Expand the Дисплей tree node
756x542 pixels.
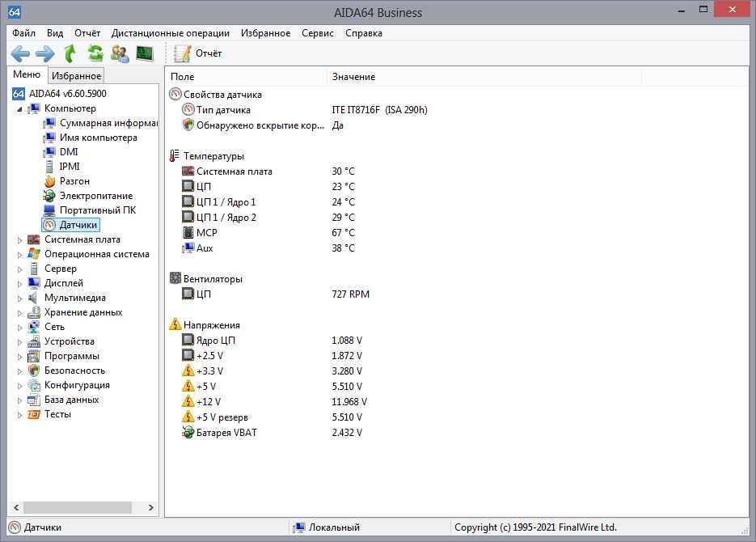coord(19,283)
